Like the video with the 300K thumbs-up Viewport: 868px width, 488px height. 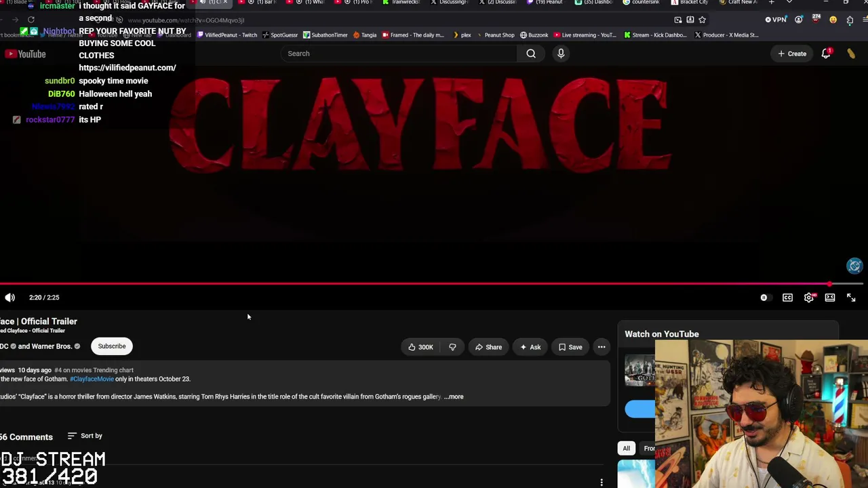420,347
